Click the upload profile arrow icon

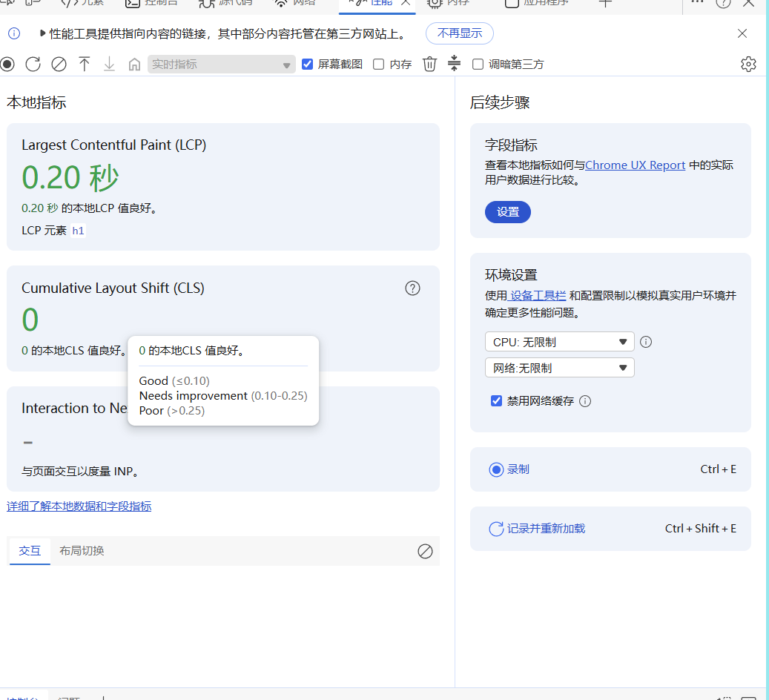pos(85,65)
